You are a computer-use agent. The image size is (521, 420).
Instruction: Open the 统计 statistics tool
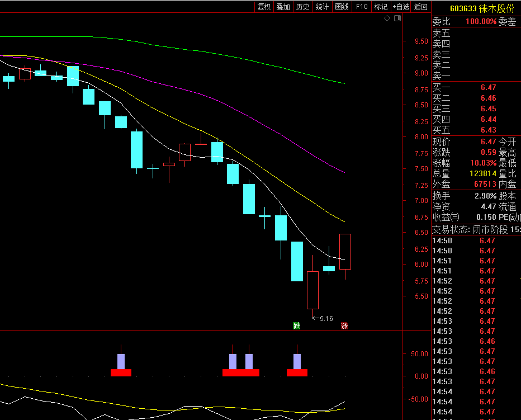pyautogui.click(x=322, y=7)
